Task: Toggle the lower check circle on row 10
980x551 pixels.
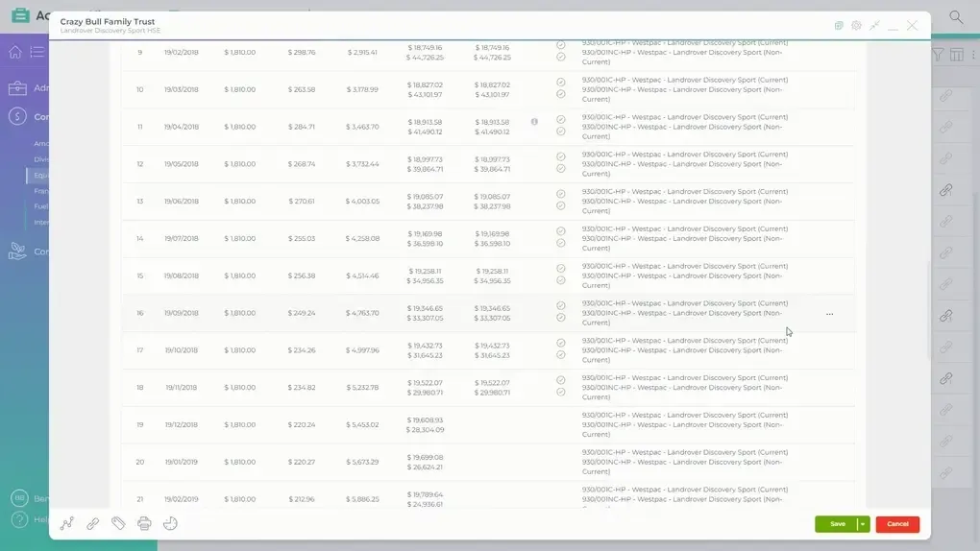Action: [x=561, y=94]
